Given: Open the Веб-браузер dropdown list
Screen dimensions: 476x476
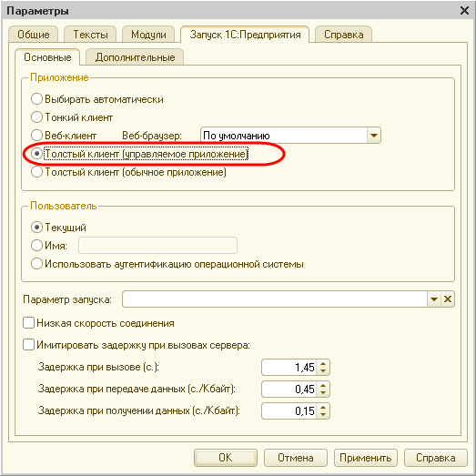Looking at the screenshot, I should 374,136.
